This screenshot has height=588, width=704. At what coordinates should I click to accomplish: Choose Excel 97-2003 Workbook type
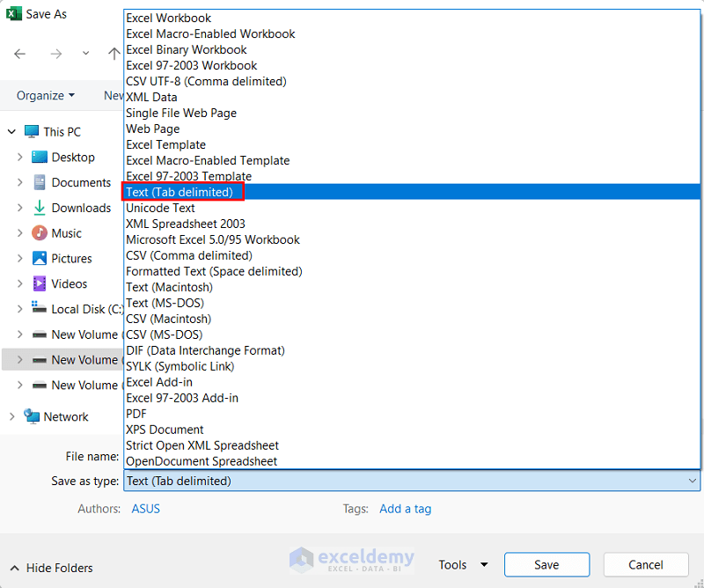point(412,66)
